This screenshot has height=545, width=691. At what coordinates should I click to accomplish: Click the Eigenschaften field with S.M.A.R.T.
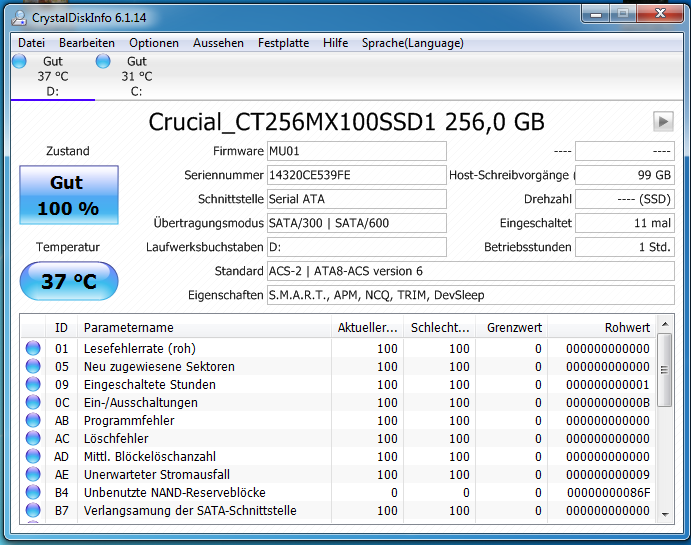coord(471,295)
